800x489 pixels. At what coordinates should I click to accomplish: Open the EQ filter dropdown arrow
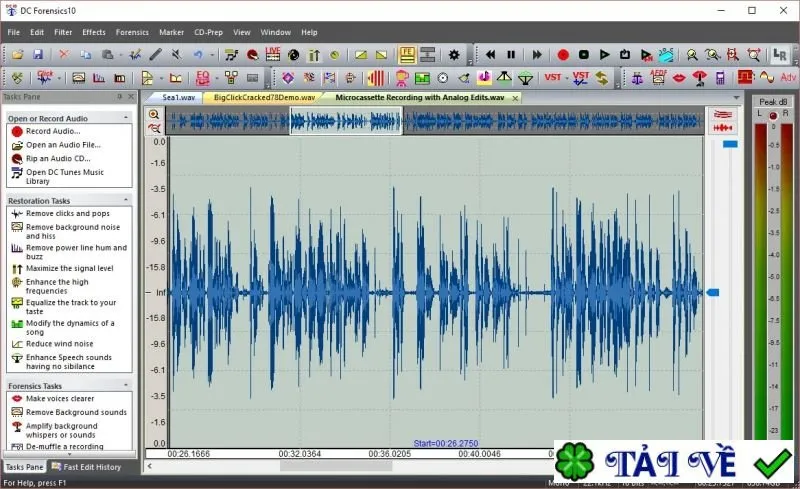(x=217, y=78)
